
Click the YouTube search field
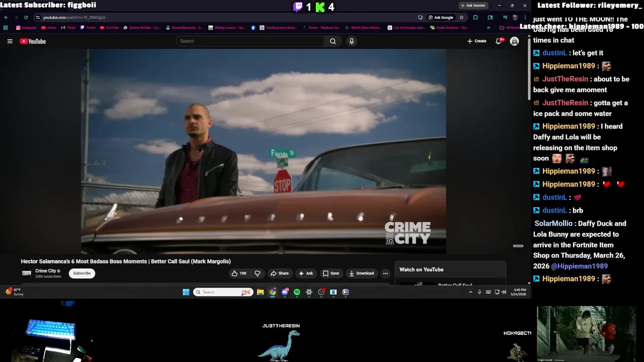(250, 41)
